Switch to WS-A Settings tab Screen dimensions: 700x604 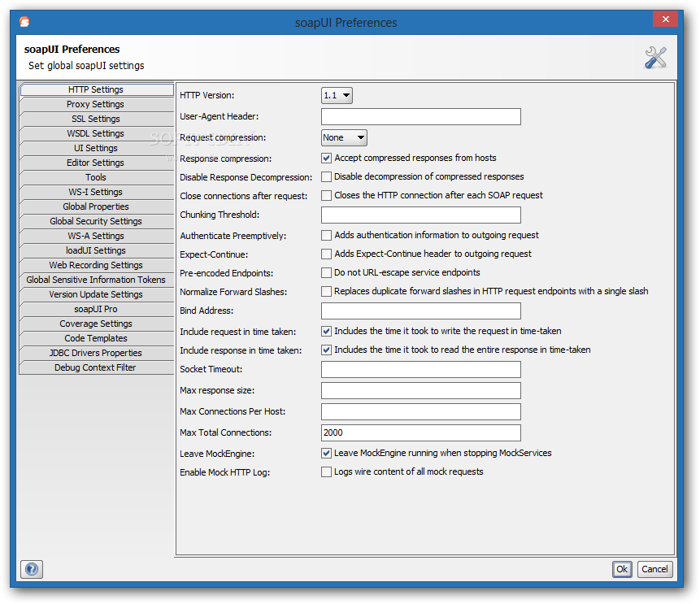pyautogui.click(x=97, y=237)
